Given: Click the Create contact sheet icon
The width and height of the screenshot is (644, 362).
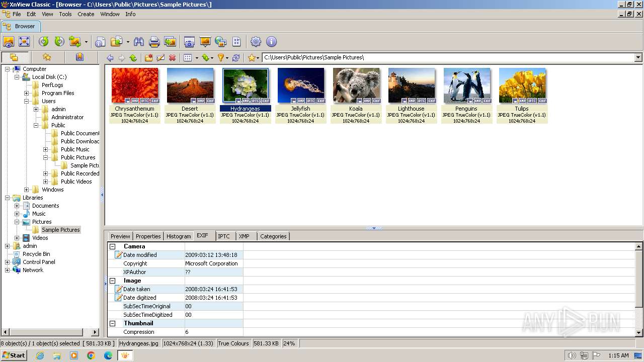Looking at the screenshot, I should (x=236, y=42).
